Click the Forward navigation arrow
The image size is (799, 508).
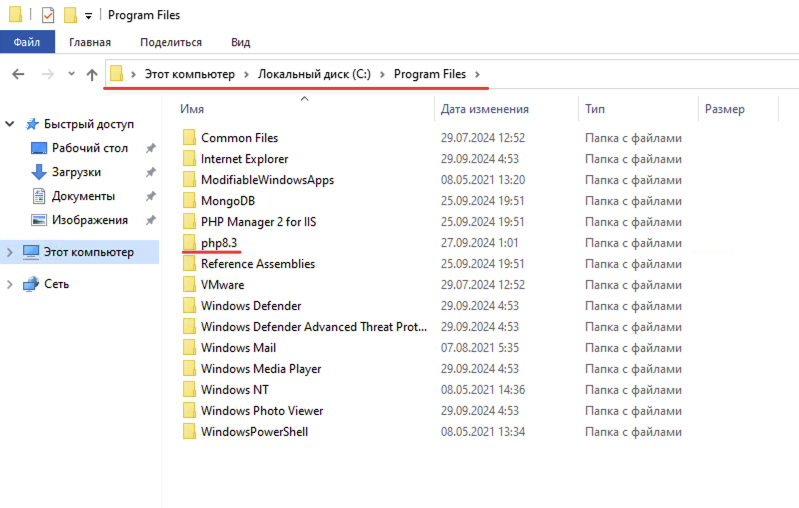tap(47, 74)
